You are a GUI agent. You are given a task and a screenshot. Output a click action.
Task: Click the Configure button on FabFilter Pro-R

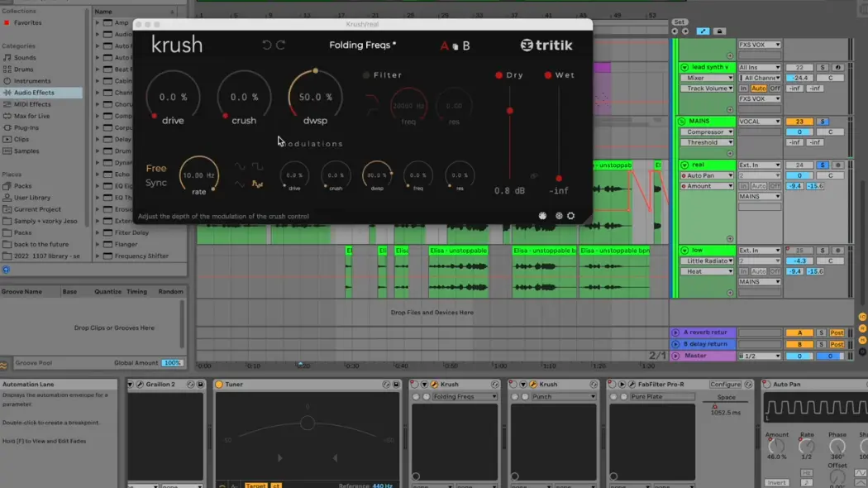pos(725,385)
